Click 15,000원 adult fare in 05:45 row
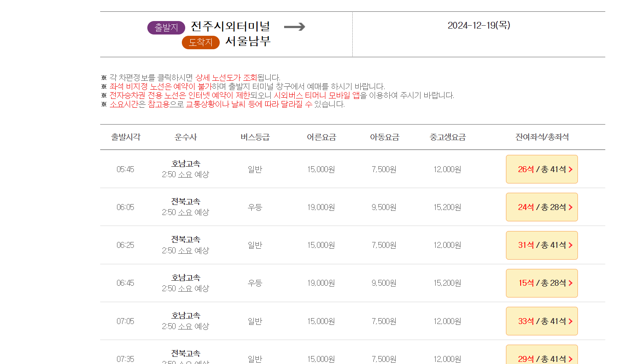Screen dimensions: 644x364 [321, 169]
